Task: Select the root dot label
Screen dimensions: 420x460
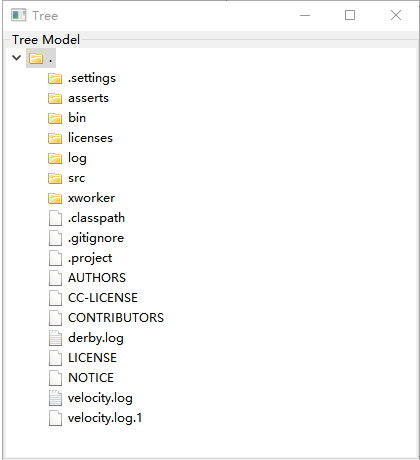Action: (x=50, y=61)
